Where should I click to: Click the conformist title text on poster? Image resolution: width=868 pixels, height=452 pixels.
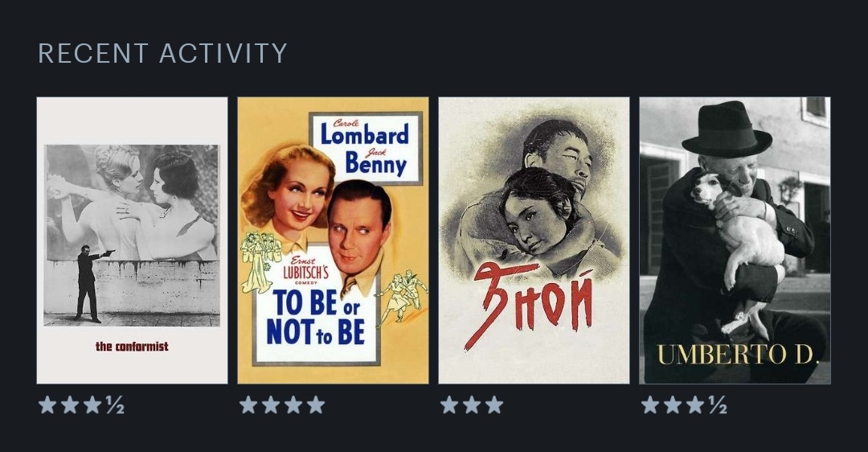(x=132, y=347)
